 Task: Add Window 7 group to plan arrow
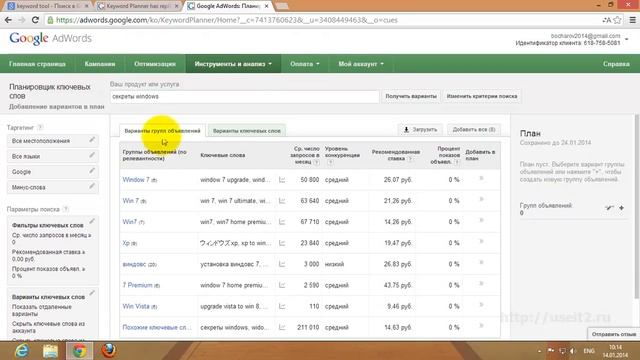(482, 178)
